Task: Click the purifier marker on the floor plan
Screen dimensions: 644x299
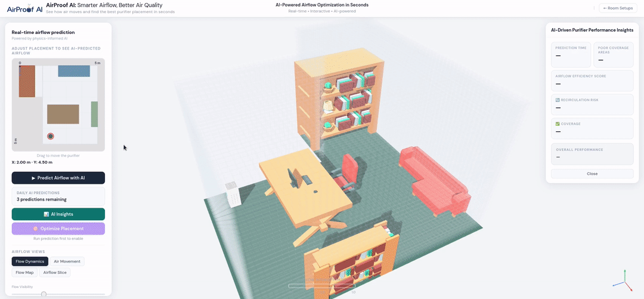Action: [x=51, y=136]
